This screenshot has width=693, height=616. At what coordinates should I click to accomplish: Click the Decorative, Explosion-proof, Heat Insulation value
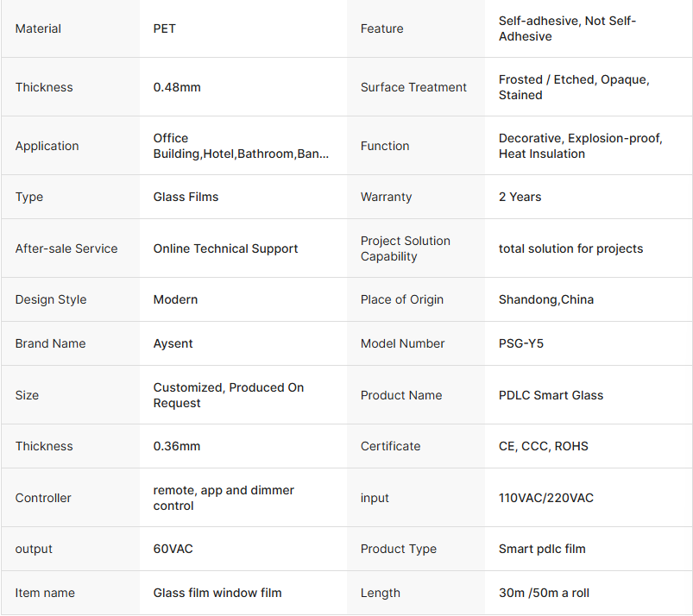coord(580,146)
